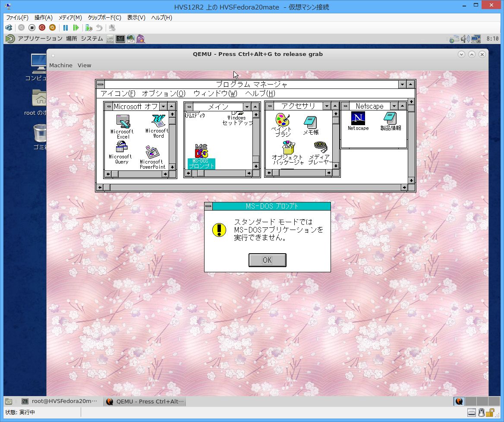
Task: Open the Netscape group control menu box
Action: pos(345,106)
